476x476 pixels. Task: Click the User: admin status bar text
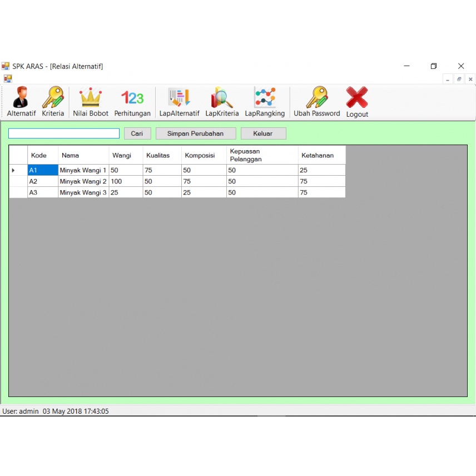(x=21, y=411)
